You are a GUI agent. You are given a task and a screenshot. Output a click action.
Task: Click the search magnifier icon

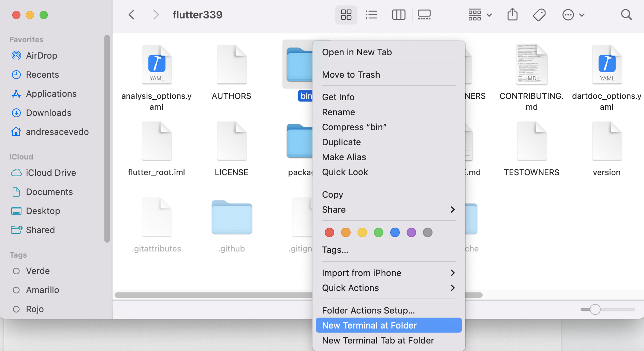626,15
